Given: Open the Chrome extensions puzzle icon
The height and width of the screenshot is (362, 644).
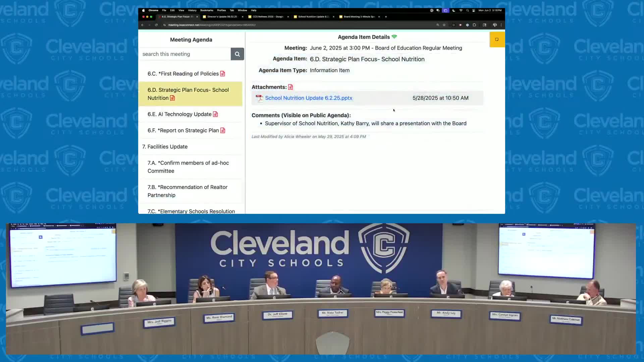Looking at the screenshot, I should coord(474,25).
